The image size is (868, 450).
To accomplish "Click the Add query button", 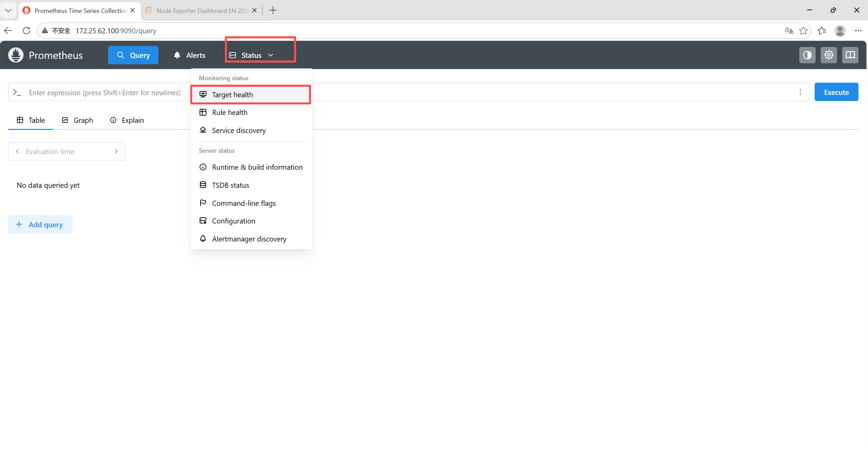I will (x=40, y=224).
